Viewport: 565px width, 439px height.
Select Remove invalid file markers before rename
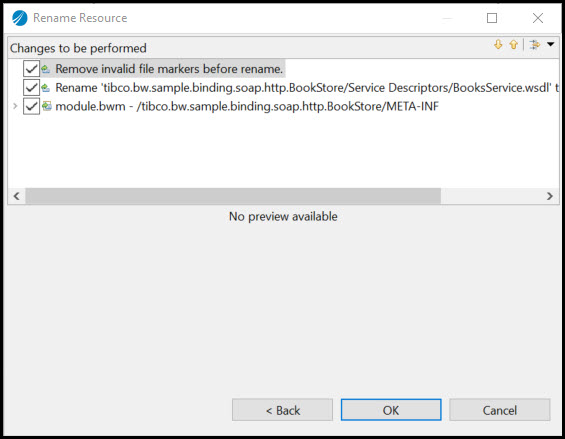pyautogui.click(x=169, y=69)
